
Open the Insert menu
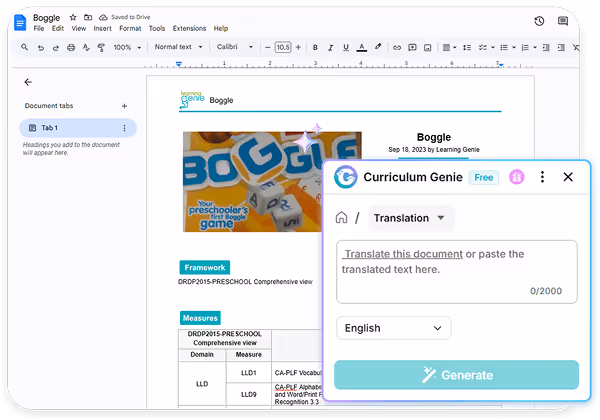[x=103, y=28]
